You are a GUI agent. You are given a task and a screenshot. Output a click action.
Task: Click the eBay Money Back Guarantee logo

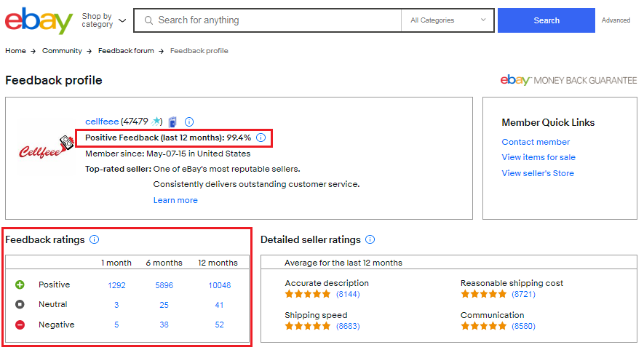point(568,80)
